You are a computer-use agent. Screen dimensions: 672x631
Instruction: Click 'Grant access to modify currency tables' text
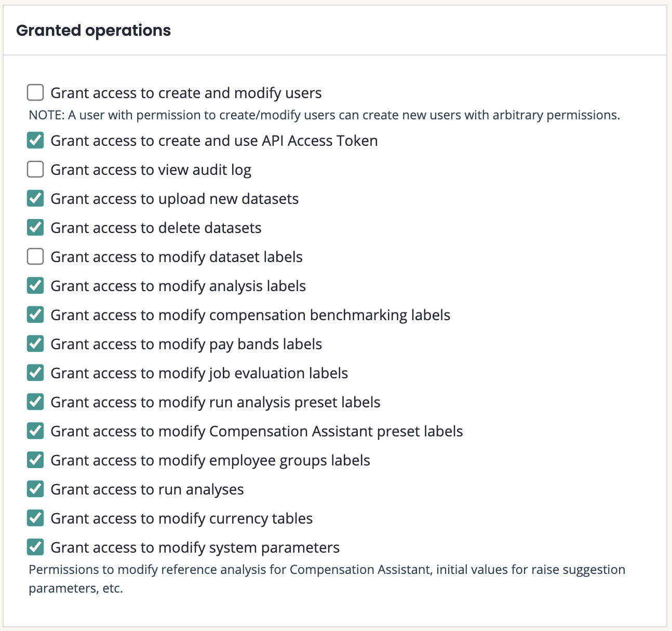pos(181,519)
